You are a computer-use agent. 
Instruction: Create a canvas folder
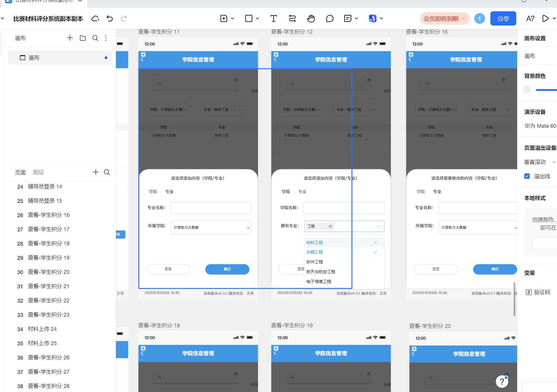(x=83, y=38)
